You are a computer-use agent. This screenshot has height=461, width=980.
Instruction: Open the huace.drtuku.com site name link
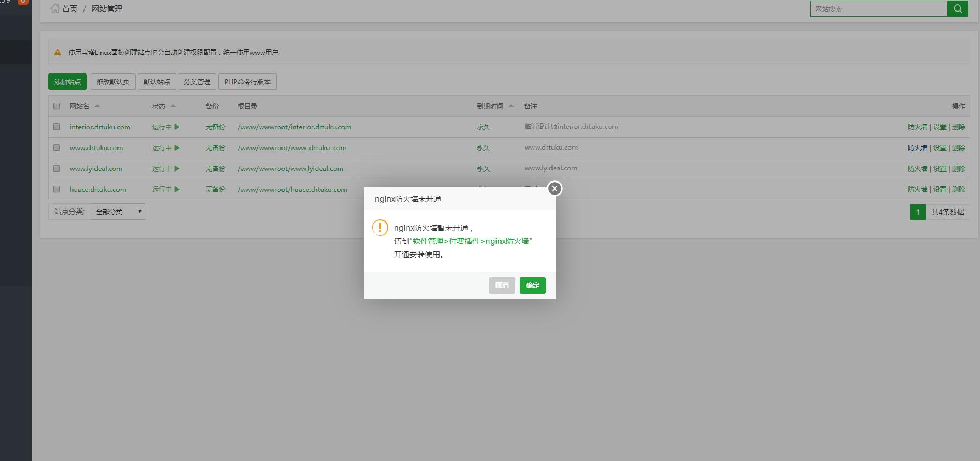[x=98, y=189]
